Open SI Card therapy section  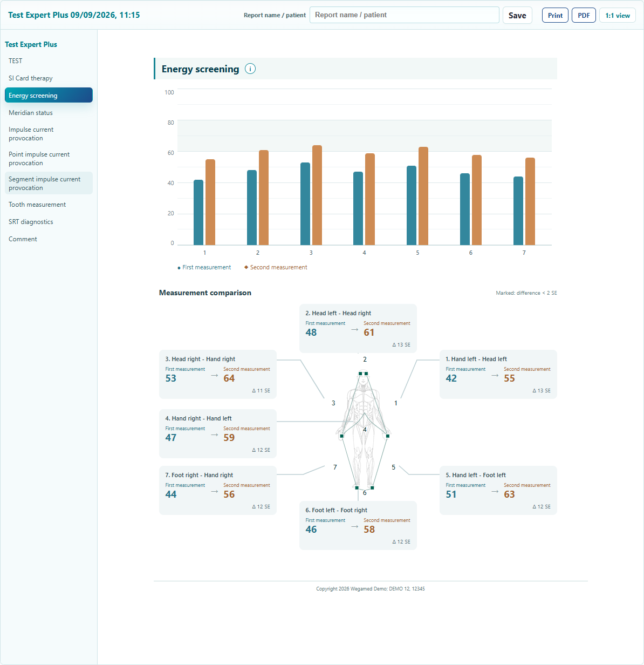pos(49,78)
